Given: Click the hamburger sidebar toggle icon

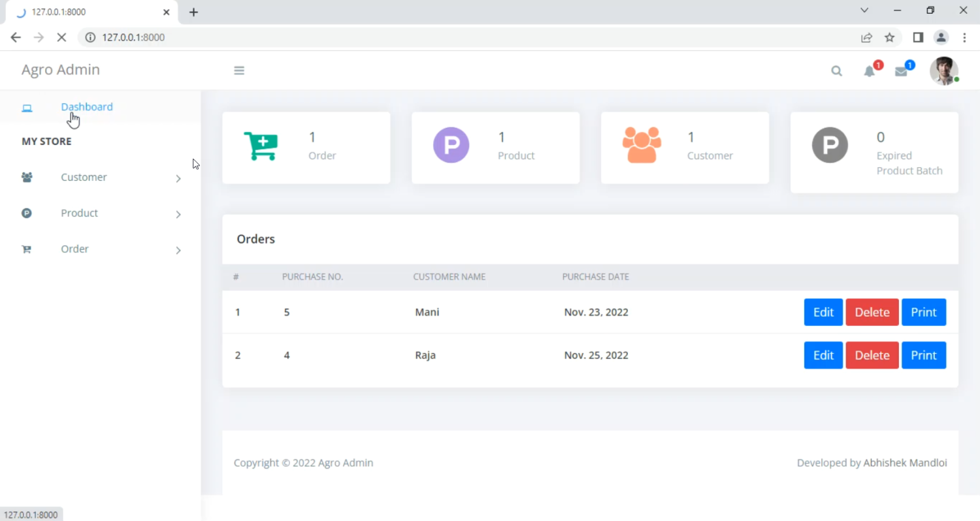Looking at the screenshot, I should (239, 71).
